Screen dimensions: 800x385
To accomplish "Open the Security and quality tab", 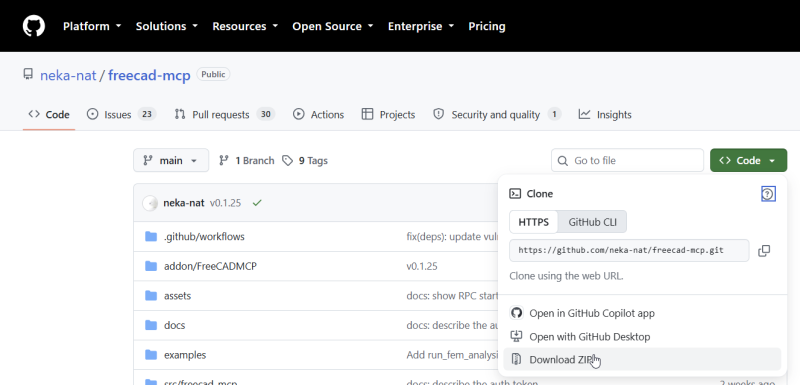I will [497, 115].
